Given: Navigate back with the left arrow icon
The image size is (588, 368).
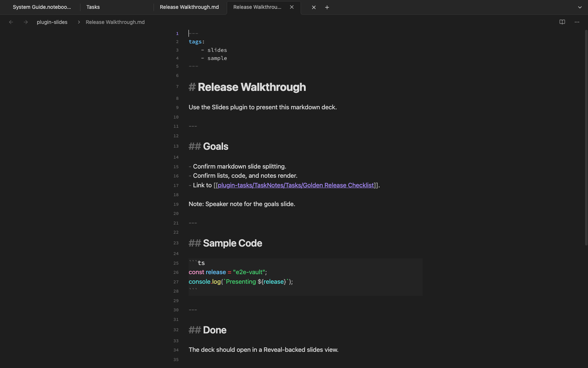Looking at the screenshot, I should 11,22.
